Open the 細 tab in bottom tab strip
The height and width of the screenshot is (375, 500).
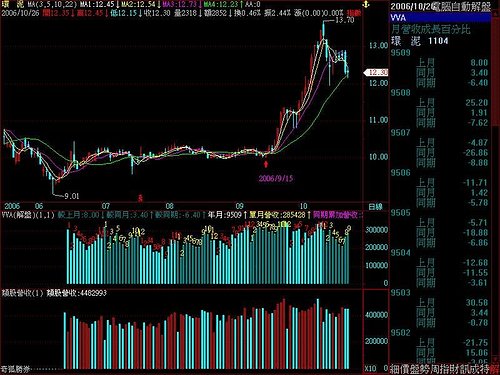click(395, 369)
